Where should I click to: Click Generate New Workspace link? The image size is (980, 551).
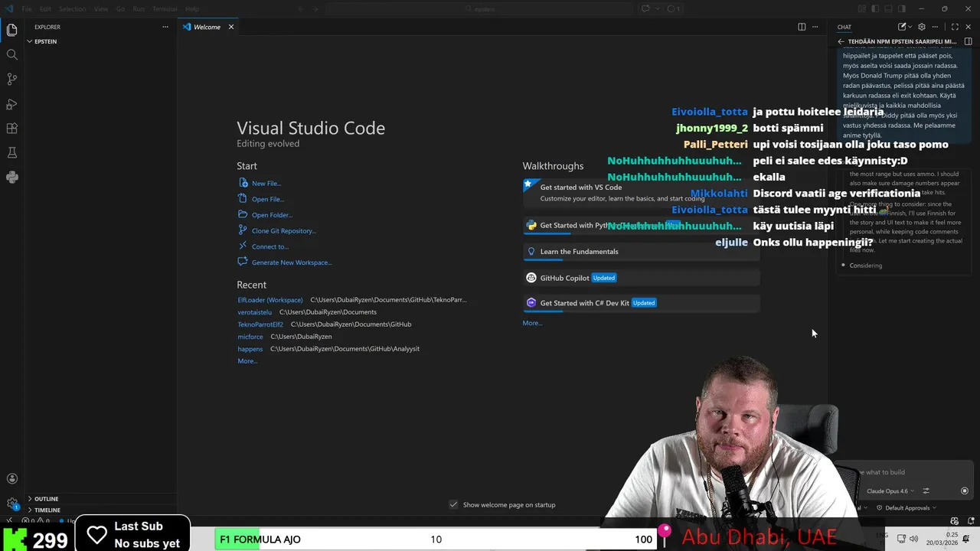(291, 262)
